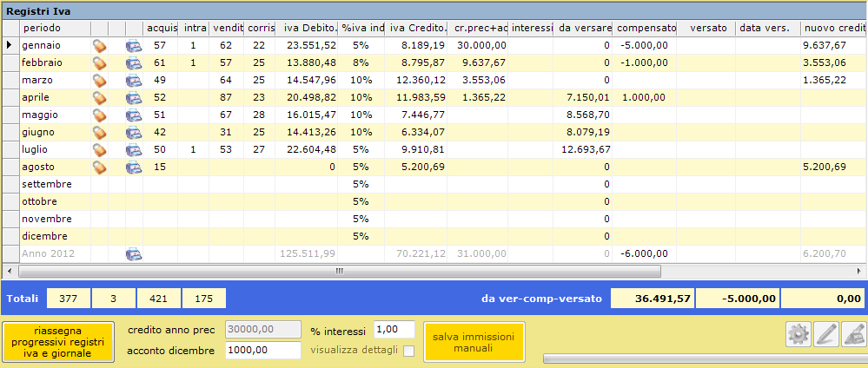Click the eraser icon at bottom right
This screenshot has width=868, height=368.
(x=853, y=335)
